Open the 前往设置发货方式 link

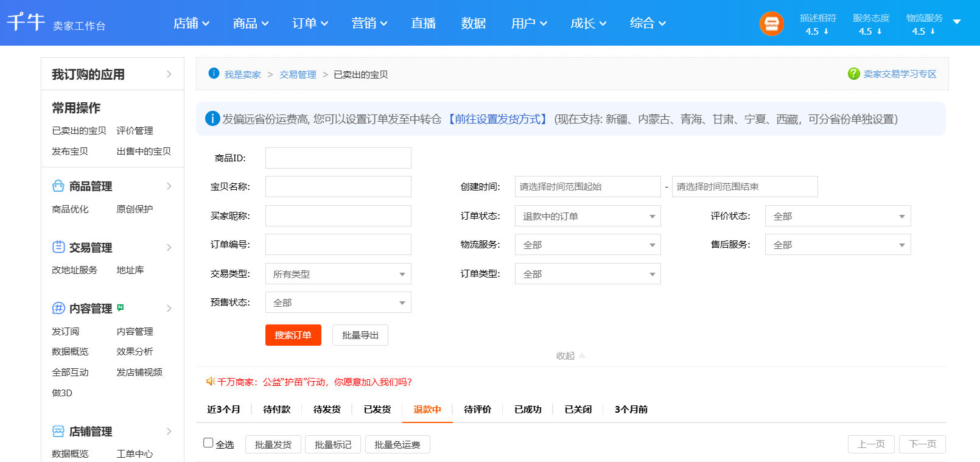[497, 119]
